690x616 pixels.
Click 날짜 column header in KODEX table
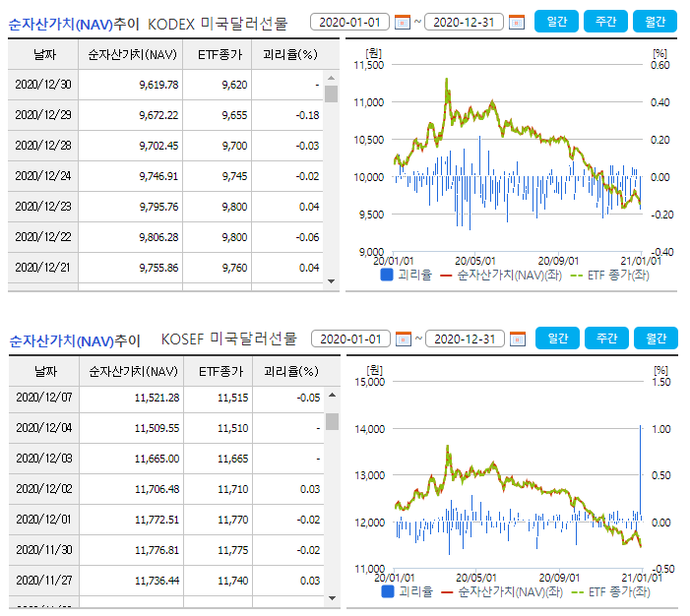[x=43, y=54]
